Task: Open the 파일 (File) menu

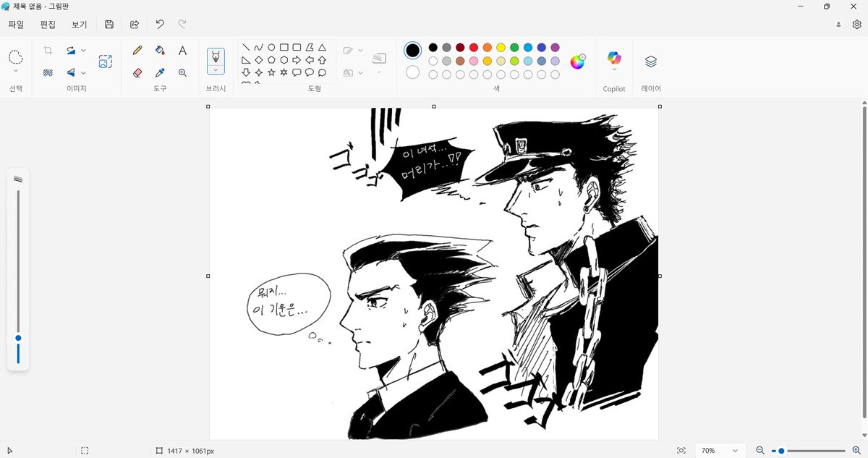Action: [16, 24]
